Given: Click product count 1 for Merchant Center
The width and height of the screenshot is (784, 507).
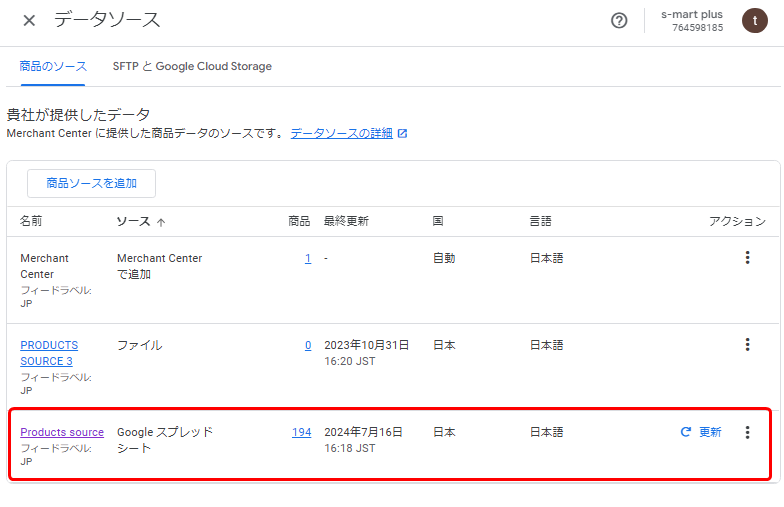Looking at the screenshot, I should (x=308, y=258).
